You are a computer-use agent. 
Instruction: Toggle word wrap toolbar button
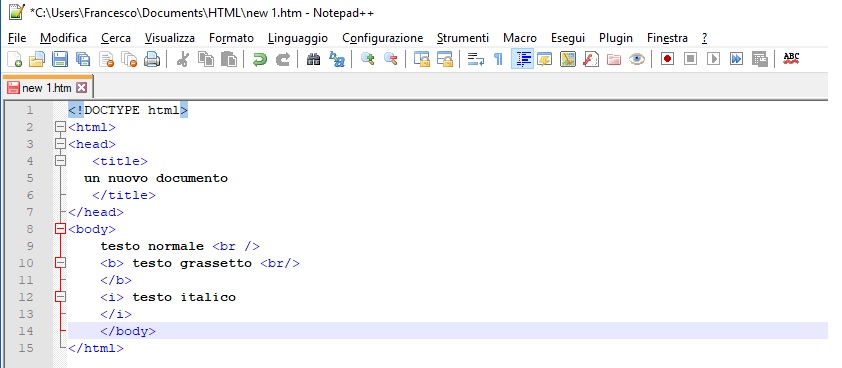click(x=476, y=59)
